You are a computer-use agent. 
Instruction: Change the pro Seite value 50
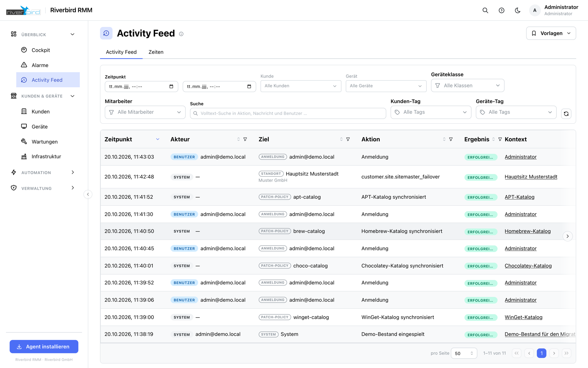coord(464,353)
